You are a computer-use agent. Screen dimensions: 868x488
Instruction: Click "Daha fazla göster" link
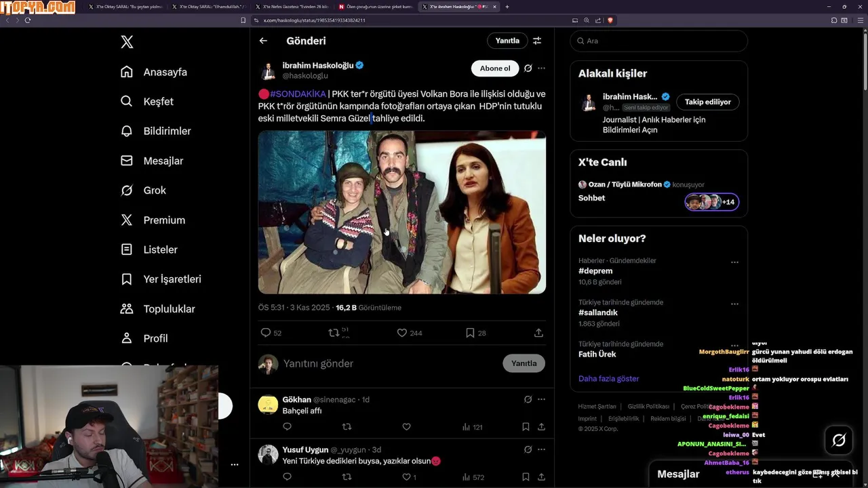point(608,379)
